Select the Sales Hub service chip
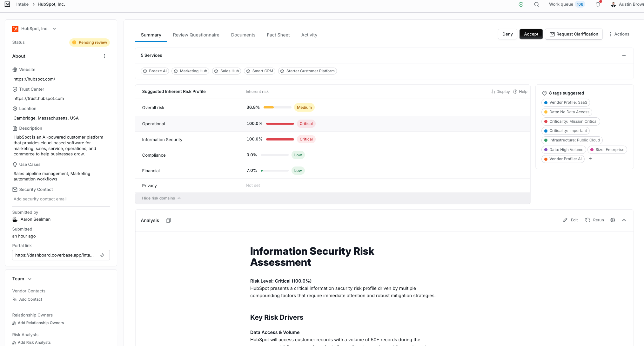 [227, 71]
